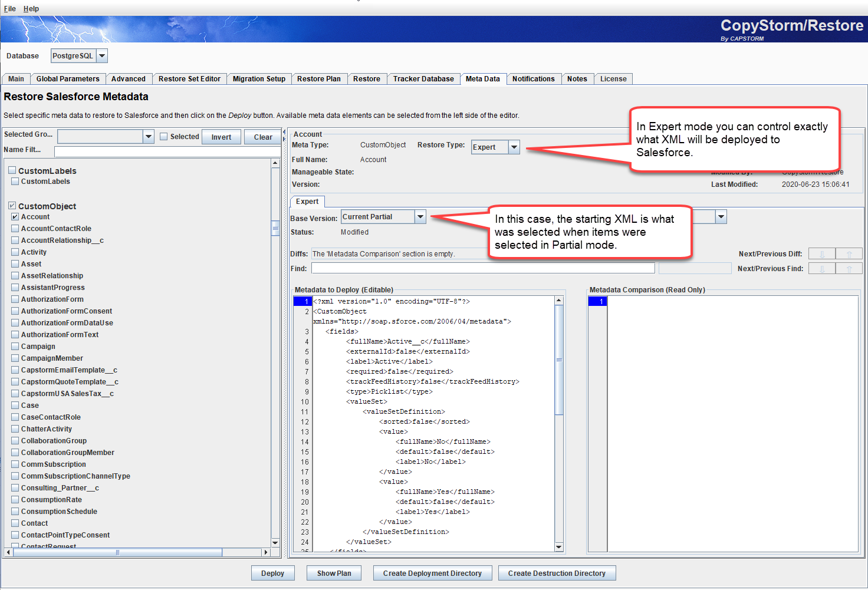
Task: Open the Help menu
Action: (x=31, y=9)
